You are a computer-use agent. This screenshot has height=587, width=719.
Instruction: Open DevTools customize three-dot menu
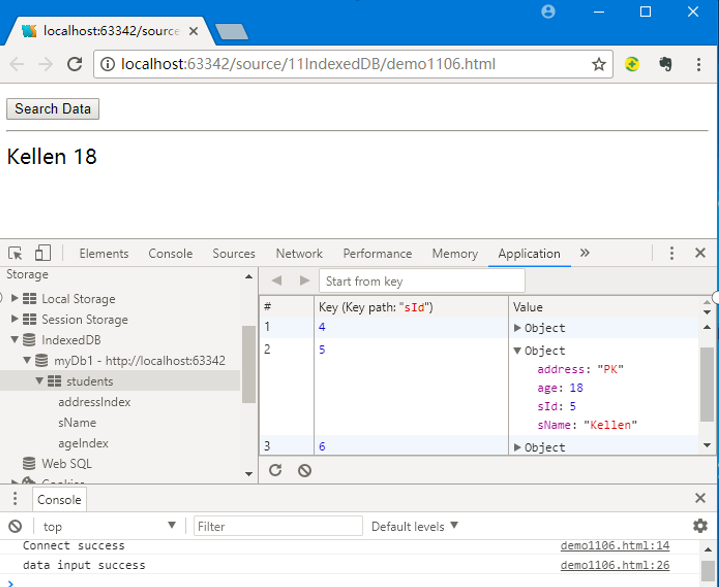click(671, 253)
